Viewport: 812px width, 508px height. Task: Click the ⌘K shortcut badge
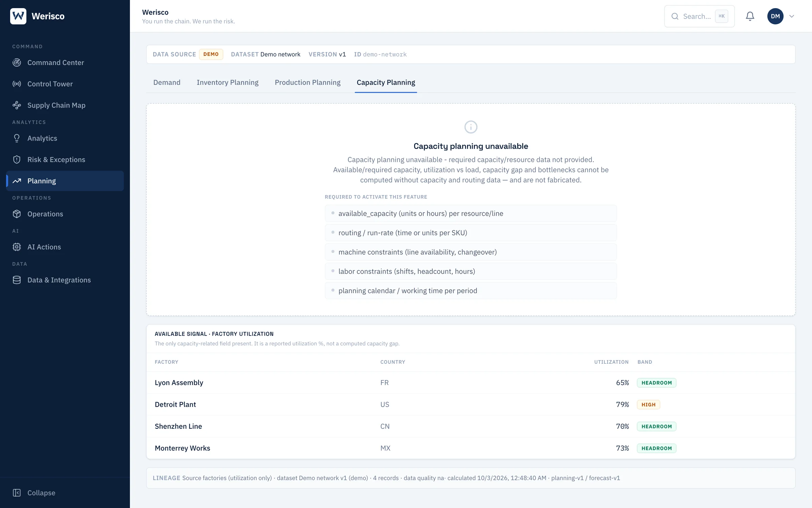pyautogui.click(x=721, y=16)
